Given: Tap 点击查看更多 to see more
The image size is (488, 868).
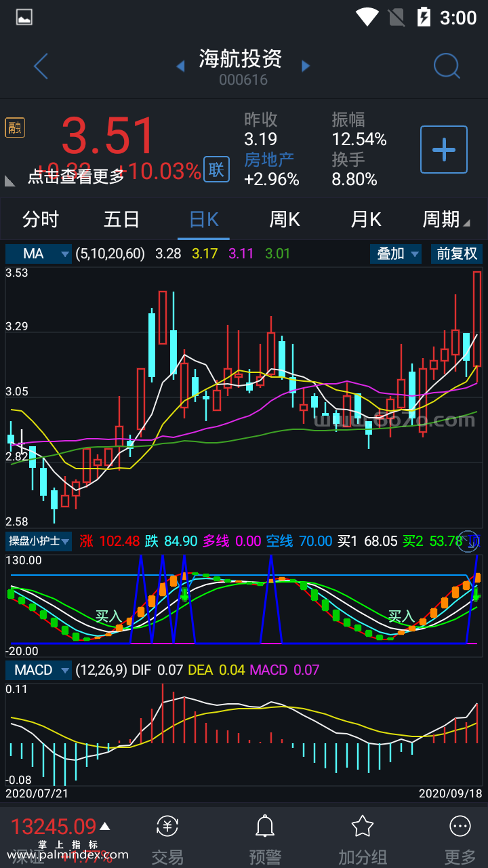Looking at the screenshot, I should (x=76, y=176).
